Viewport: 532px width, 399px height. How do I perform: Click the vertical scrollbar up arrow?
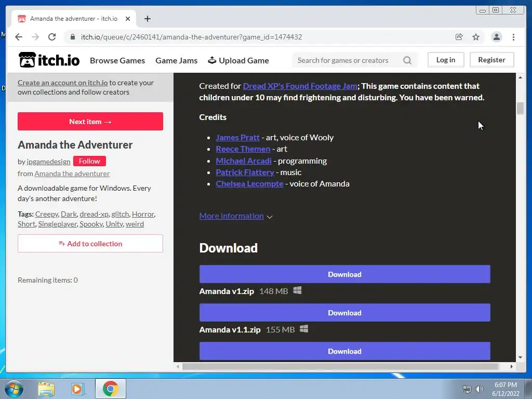[520, 77]
